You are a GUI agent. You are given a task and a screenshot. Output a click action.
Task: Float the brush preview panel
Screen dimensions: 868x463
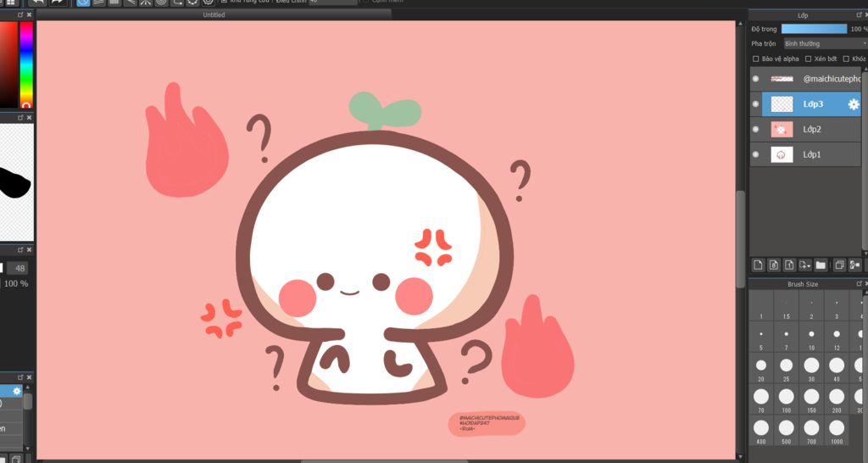point(20,117)
